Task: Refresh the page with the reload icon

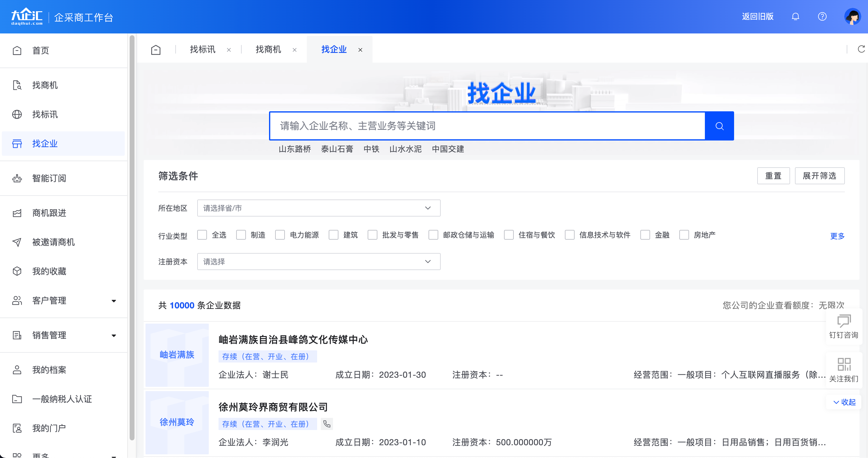Action: 862,49
